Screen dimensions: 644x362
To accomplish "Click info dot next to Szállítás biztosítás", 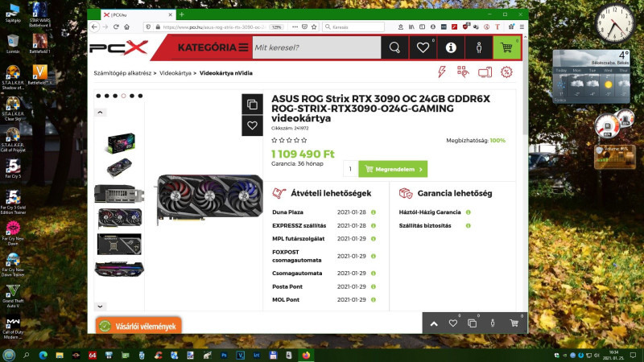I will [469, 226].
